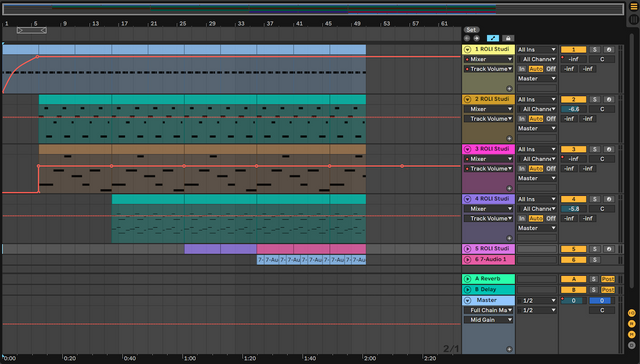Click the loop brace at the timeline start
640x364 pixels.
[x=31, y=30]
